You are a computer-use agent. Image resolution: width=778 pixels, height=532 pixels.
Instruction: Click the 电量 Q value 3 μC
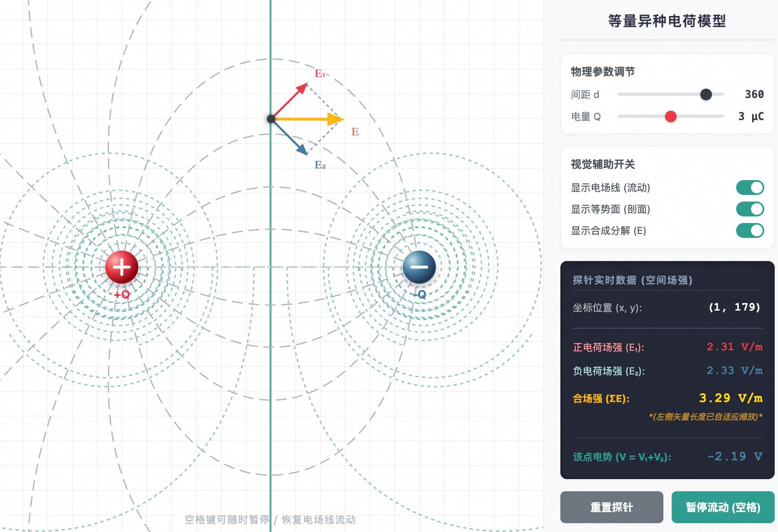point(751,116)
